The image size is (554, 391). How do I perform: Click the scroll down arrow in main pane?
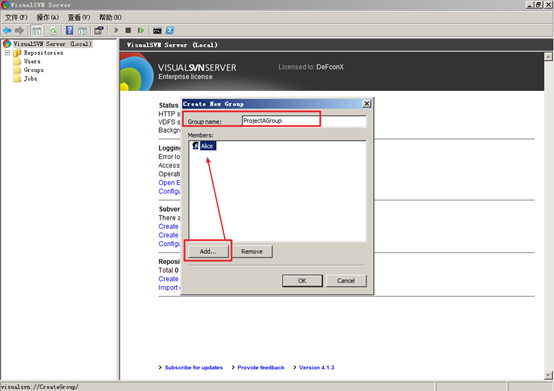point(548,375)
